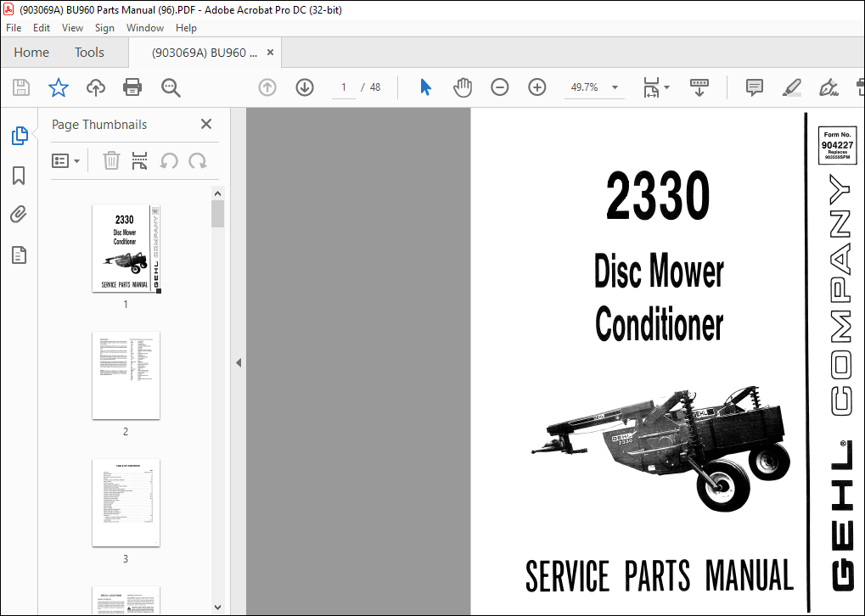Open the Help menu
The height and width of the screenshot is (616, 865).
(x=186, y=27)
